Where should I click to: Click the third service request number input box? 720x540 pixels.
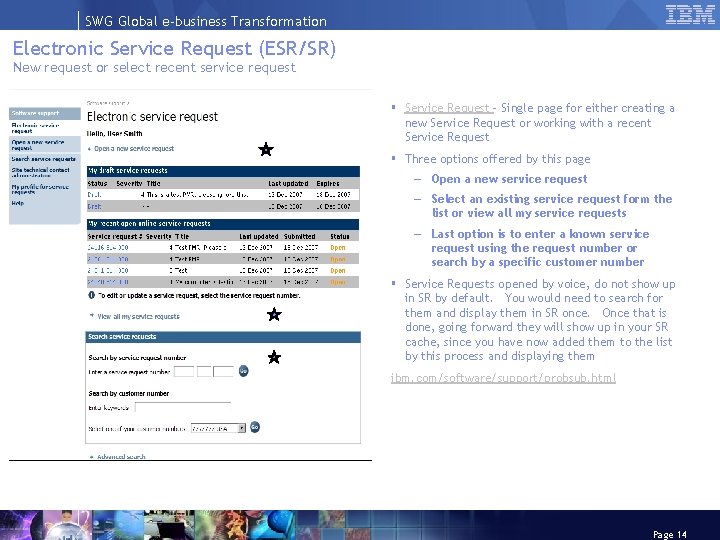(x=224, y=371)
